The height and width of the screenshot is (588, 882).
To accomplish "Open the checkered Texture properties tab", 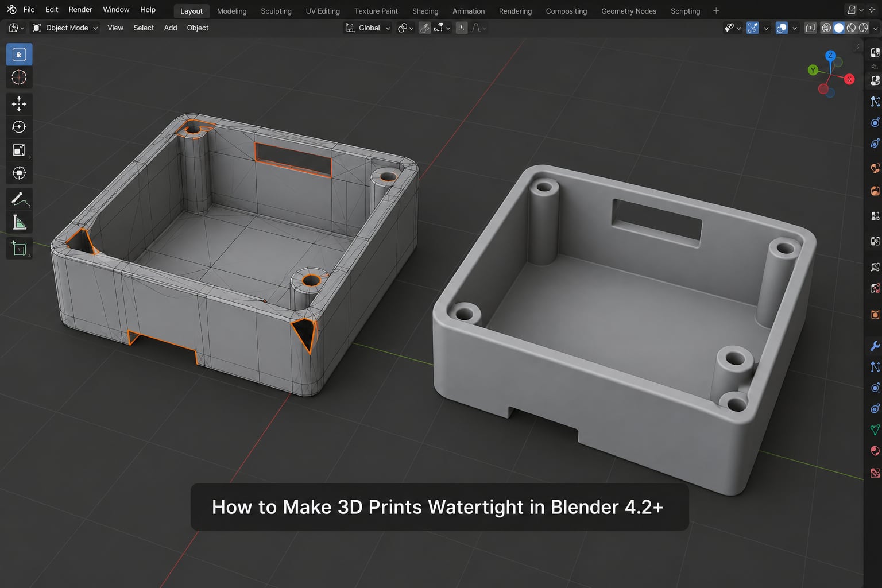I will [x=875, y=473].
